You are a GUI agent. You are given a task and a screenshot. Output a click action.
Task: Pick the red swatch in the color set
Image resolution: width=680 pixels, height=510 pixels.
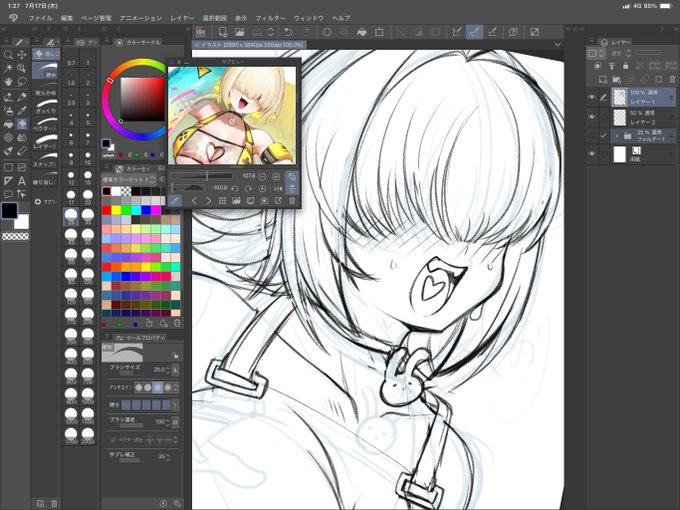pos(106,210)
